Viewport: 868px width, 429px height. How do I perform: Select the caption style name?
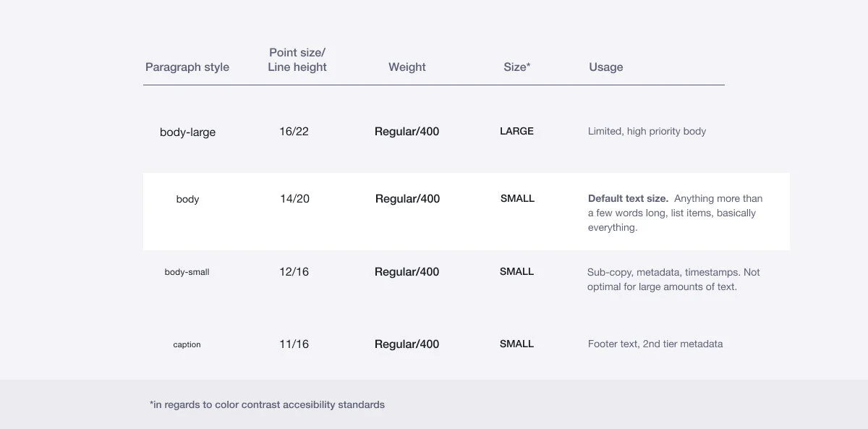(x=187, y=344)
